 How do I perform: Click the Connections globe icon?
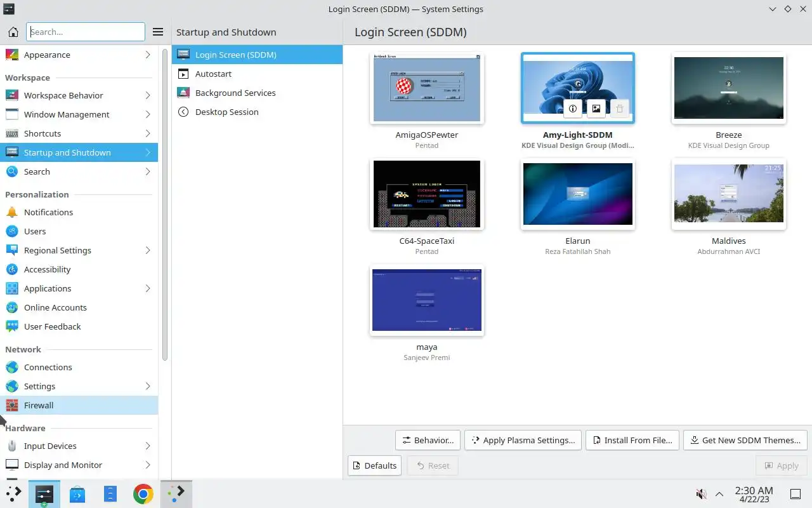[12, 367]
